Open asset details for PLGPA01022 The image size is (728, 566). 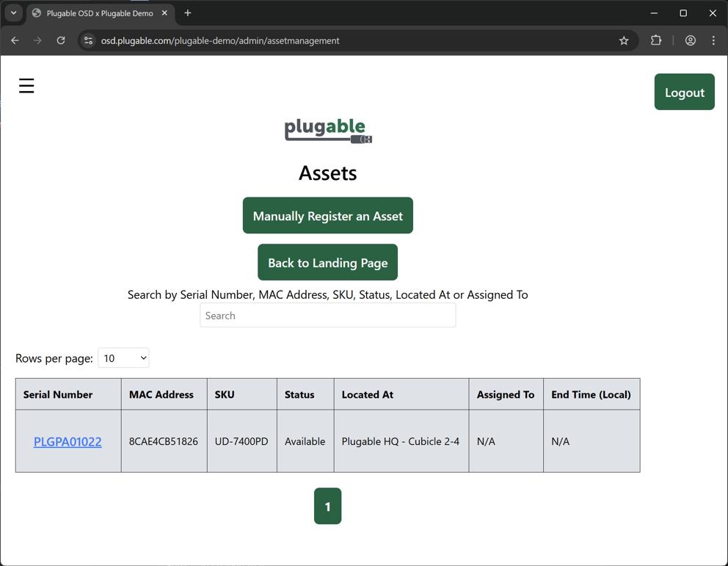68,441
